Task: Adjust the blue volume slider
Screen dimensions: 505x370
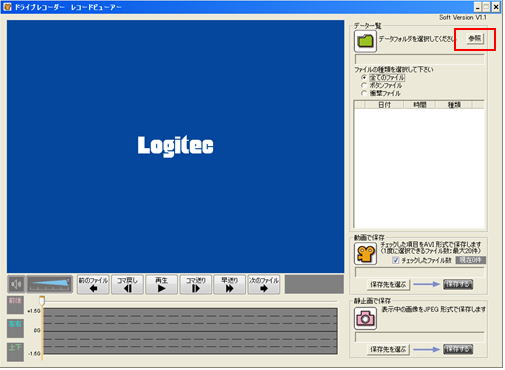Action: pos(50,284)
